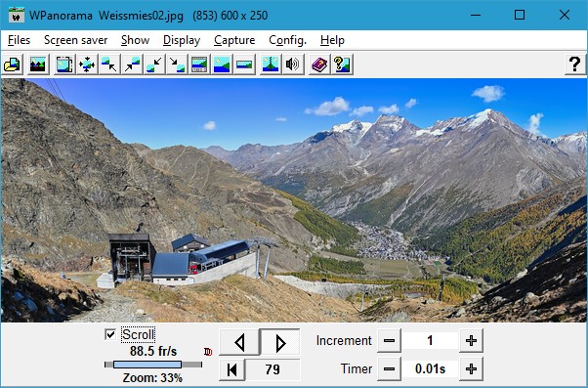Click the panorama image of the mountain valley

click(x=294, y=200)
